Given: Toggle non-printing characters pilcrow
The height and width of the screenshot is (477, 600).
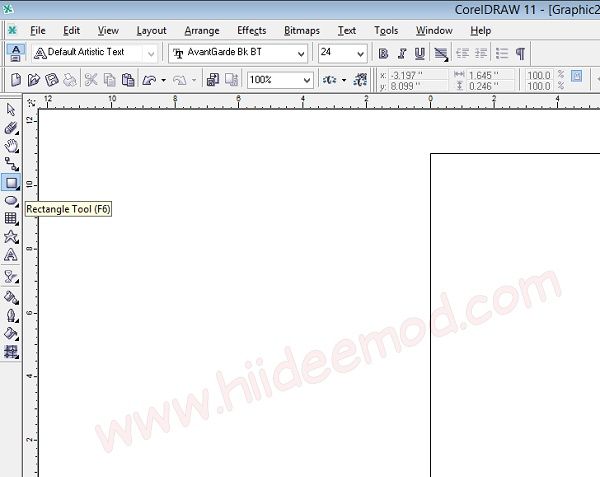Looking at the screenshot, I should (x=520, y=54).
